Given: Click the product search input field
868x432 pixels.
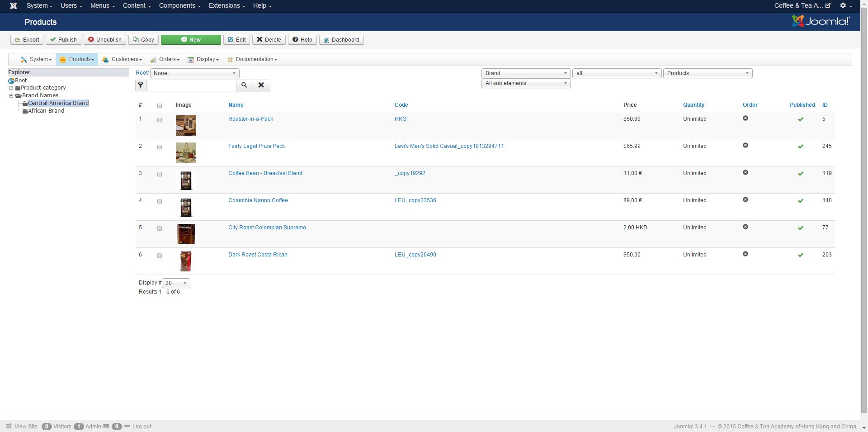Looking at the screenshot, I should [192, 85].
